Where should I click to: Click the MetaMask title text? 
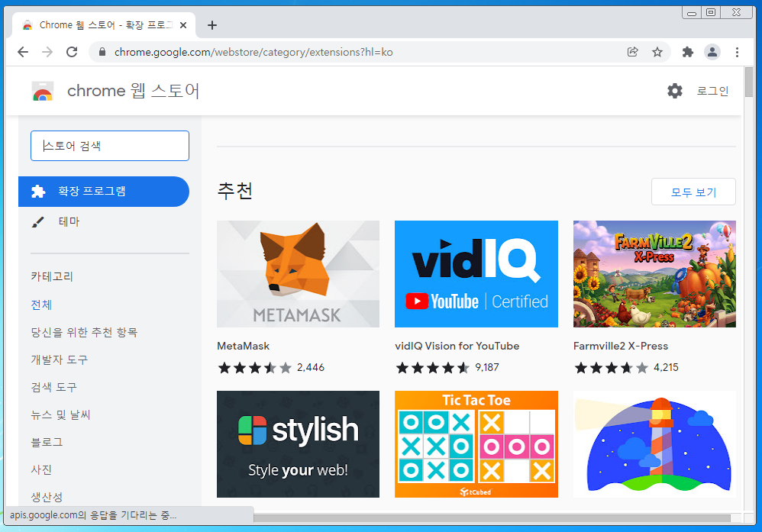tap(243, 346)
